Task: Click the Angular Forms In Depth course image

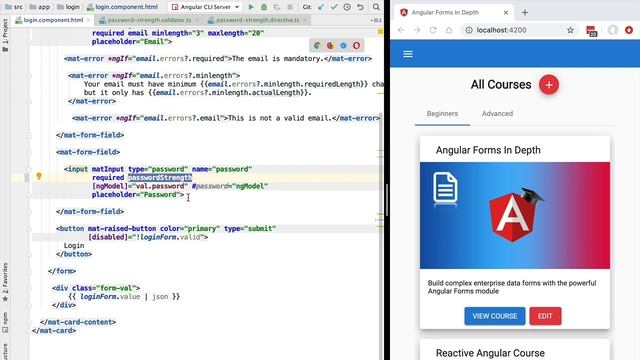Action: pos(515,216)
